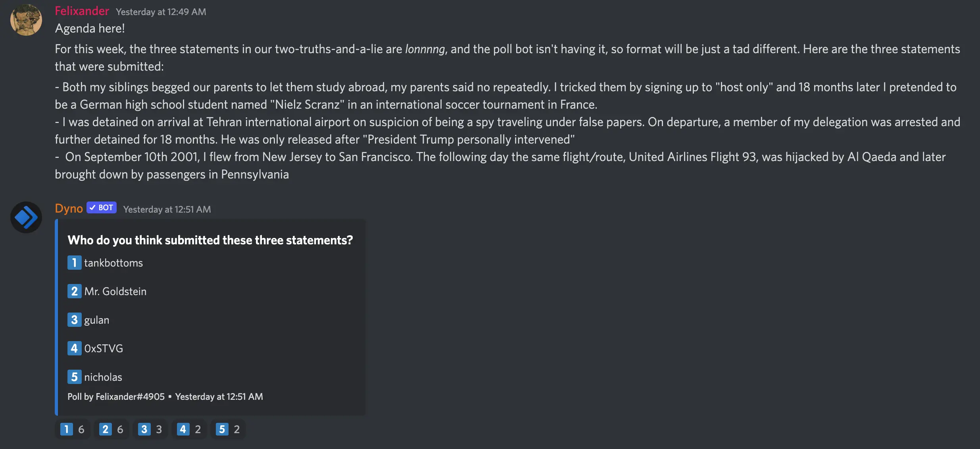The width and height of the screenshot is (980, 449).
Task: Click the 12:49 AM message timestamp
Action: point(161,12)
